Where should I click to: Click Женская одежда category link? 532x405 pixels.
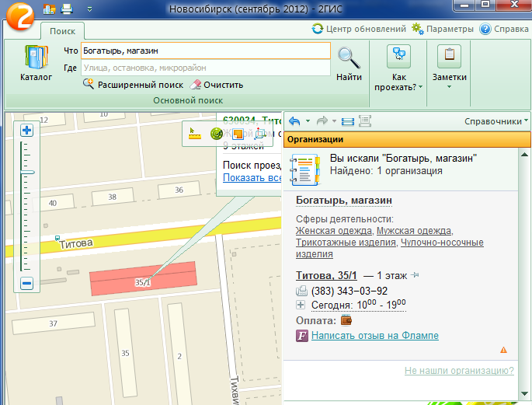tap(333, 231)
